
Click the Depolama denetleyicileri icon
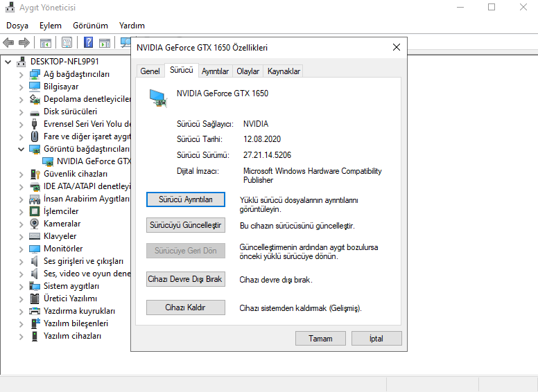click(x=35, y=99)
